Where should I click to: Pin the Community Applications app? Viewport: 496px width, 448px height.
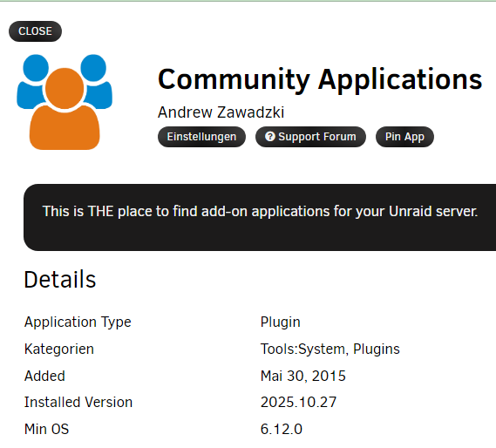404,137
